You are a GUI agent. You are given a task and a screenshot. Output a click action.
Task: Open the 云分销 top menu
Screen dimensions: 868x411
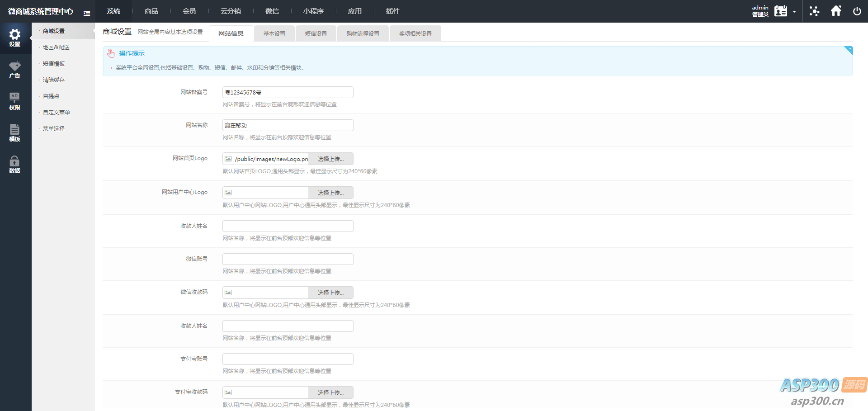point(231,11)
